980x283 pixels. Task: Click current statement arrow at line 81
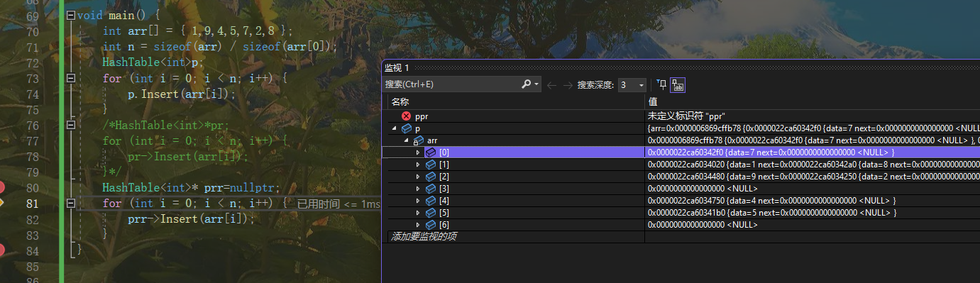coord(2,203)
